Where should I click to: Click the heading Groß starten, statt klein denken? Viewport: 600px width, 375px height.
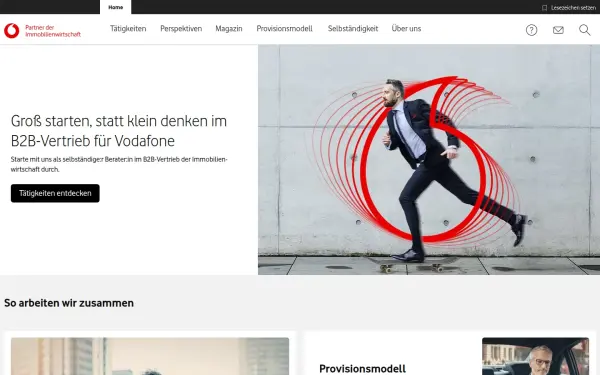coord(119,130)
